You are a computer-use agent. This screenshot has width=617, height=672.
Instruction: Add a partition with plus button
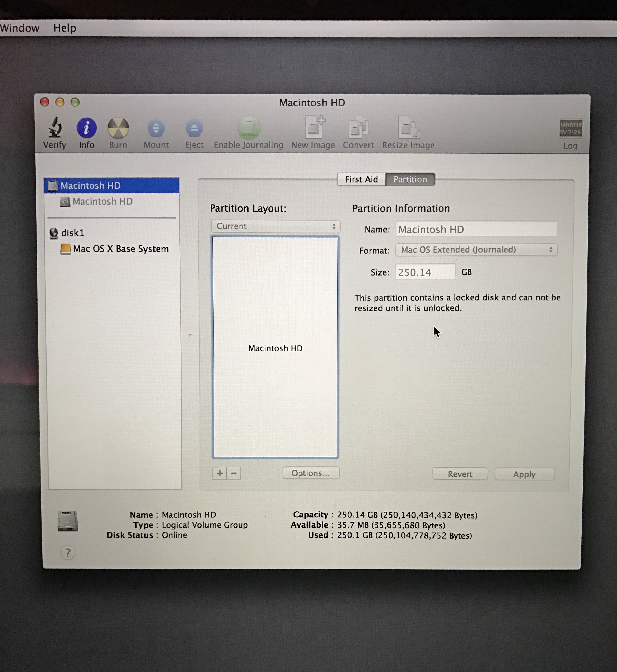(x=219, y=473)
